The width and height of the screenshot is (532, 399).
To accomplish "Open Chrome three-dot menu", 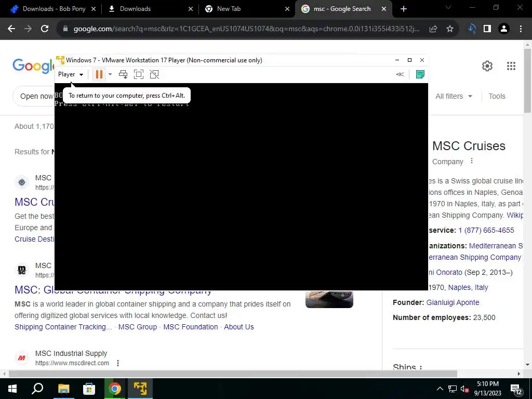I will point(521,29).
